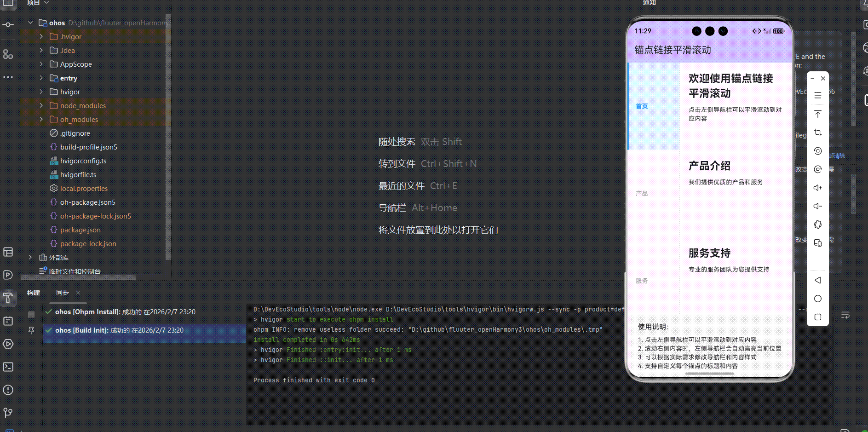Switch to the 构建 build tab
Viewport: 868px width, 432px height.
click(x=34, y=293)
